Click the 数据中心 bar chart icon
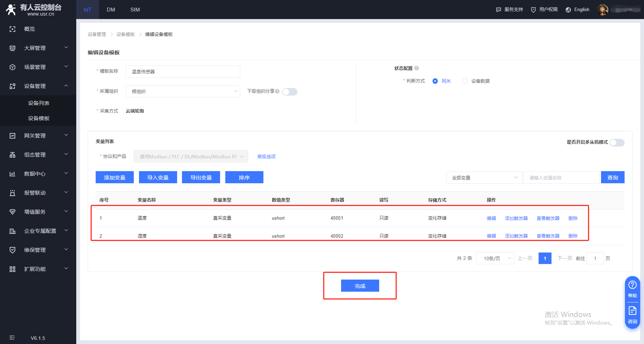Image resolution: width=644 pixels, height=344 pixels. (12, 174)
